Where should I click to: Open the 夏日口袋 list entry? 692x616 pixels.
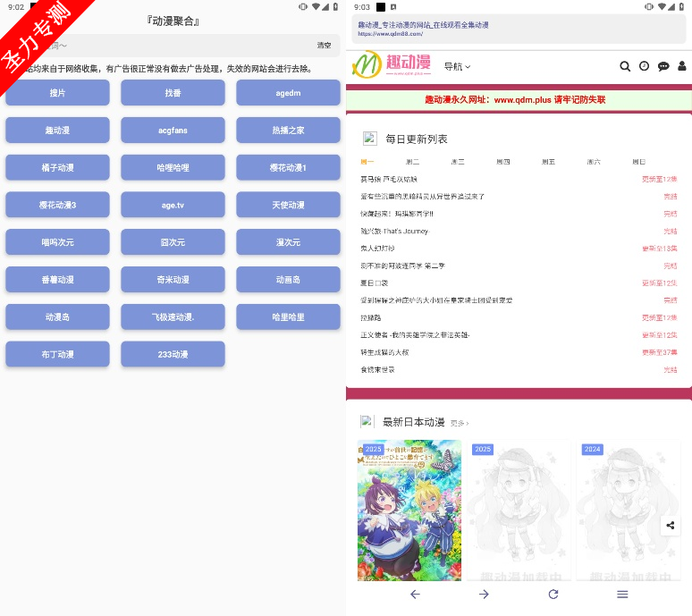tap(519, 283)
